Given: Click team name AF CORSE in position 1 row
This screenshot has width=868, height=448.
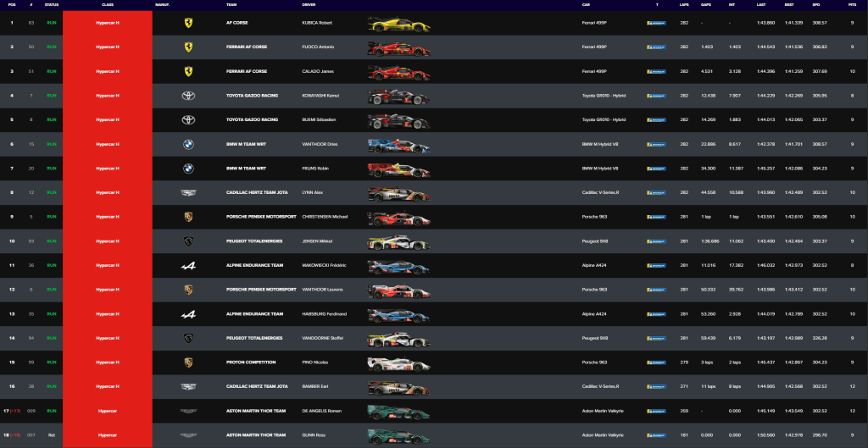Looking at the screenshot, I should [237, 23].
